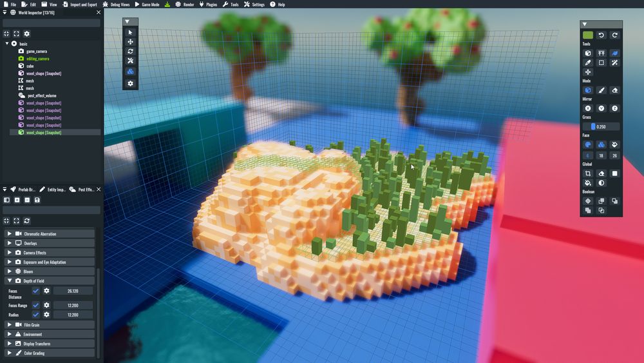Select the blue grass tool under Tools
644x363 pixels.
(615, 53)
